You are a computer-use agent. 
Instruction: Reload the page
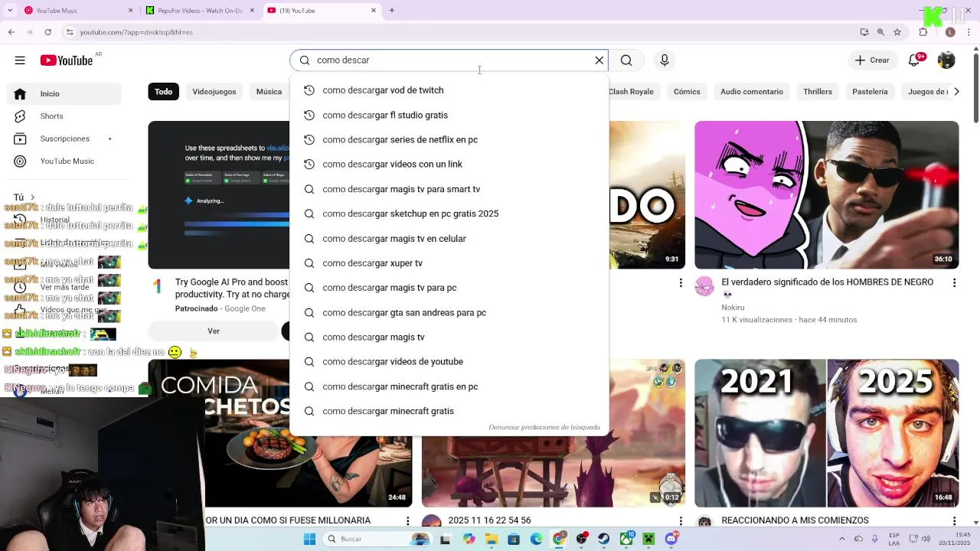47,32
